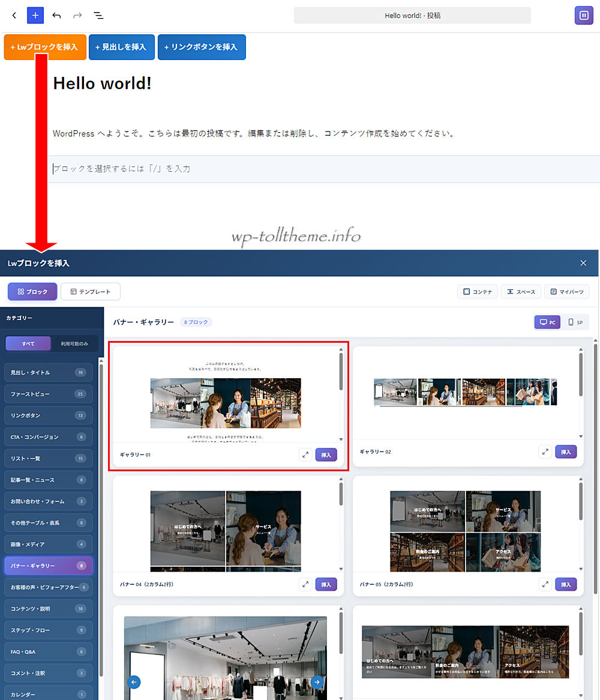The width and height of the screenshot is (600, 700).
Task: Select the リスト・一覧 category
Action: 49,458
